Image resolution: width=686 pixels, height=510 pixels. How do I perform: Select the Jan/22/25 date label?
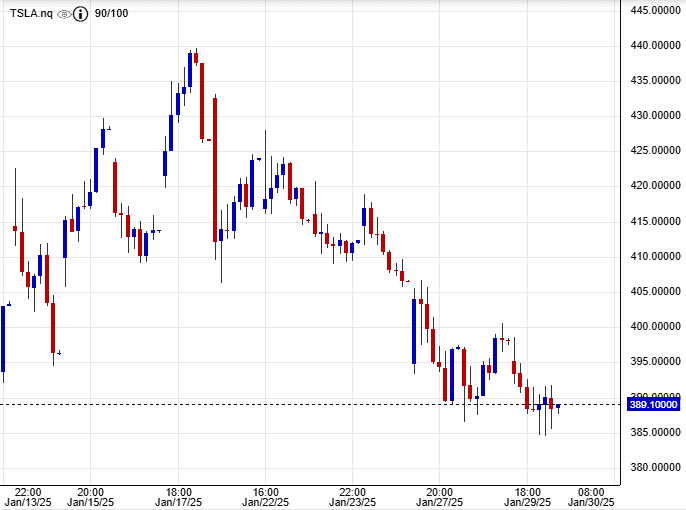point(265,502)
